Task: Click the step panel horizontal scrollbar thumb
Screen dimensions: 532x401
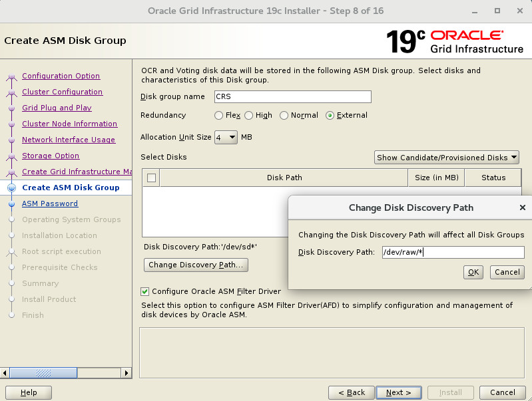Action: [43, 373]
